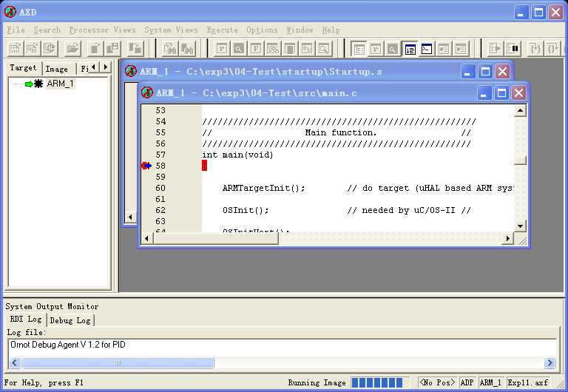Click the 'Exp11.axf' status bar entry
This screenshot has height=392, width=568.
tap(528, 382)
